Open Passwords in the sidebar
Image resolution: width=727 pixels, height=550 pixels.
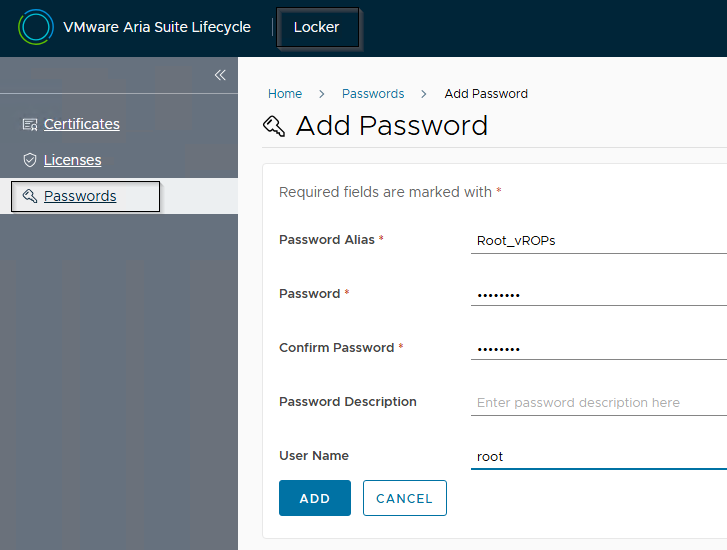coord(80,196)
